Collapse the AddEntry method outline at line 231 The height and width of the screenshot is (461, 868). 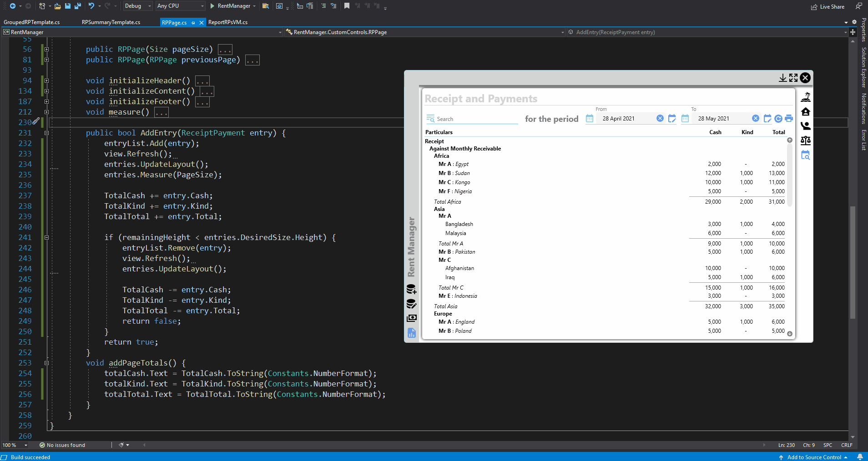click(x=46, y=133)
